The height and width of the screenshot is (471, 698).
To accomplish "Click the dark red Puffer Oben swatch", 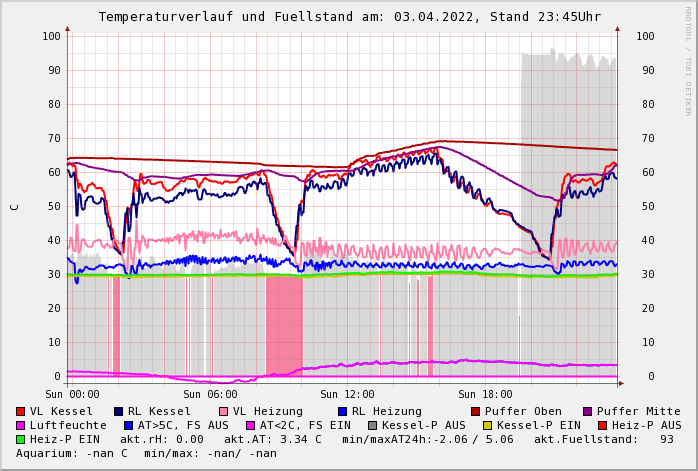I will tap(476, 412).
